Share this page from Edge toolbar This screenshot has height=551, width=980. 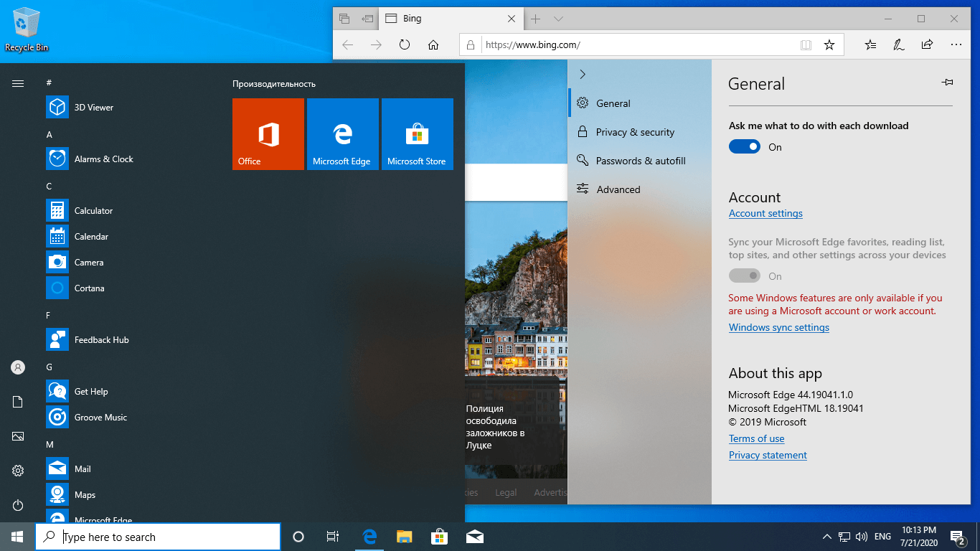click(x=927, y=44)
